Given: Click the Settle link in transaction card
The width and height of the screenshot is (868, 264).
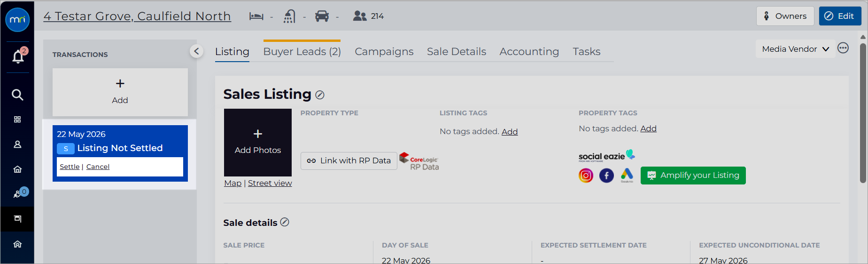Looking at the screenshot, I should click(x=70, y=167).
